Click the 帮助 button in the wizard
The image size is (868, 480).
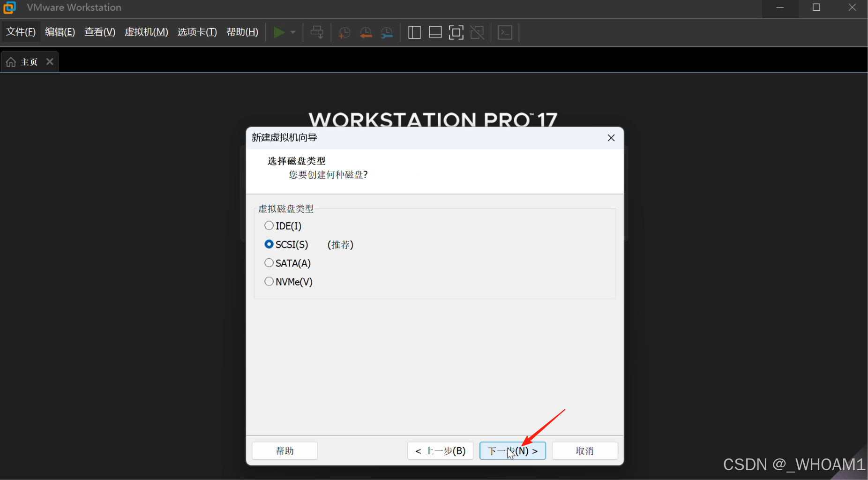(285, 451)
